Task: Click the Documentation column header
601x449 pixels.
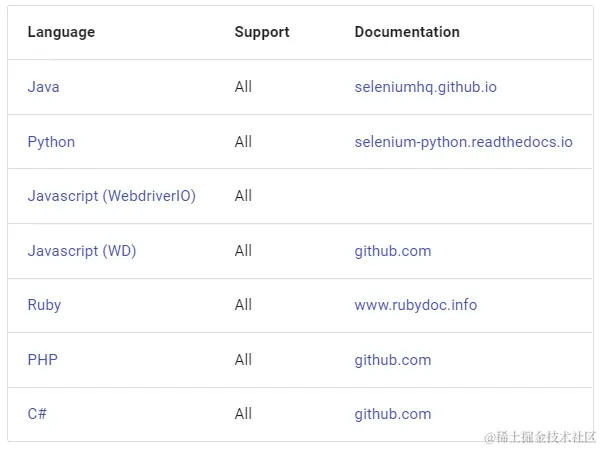Action: 407,32
